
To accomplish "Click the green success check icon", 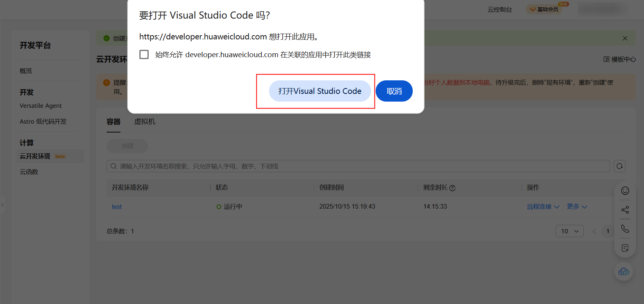I will click(x=107, y=38).
